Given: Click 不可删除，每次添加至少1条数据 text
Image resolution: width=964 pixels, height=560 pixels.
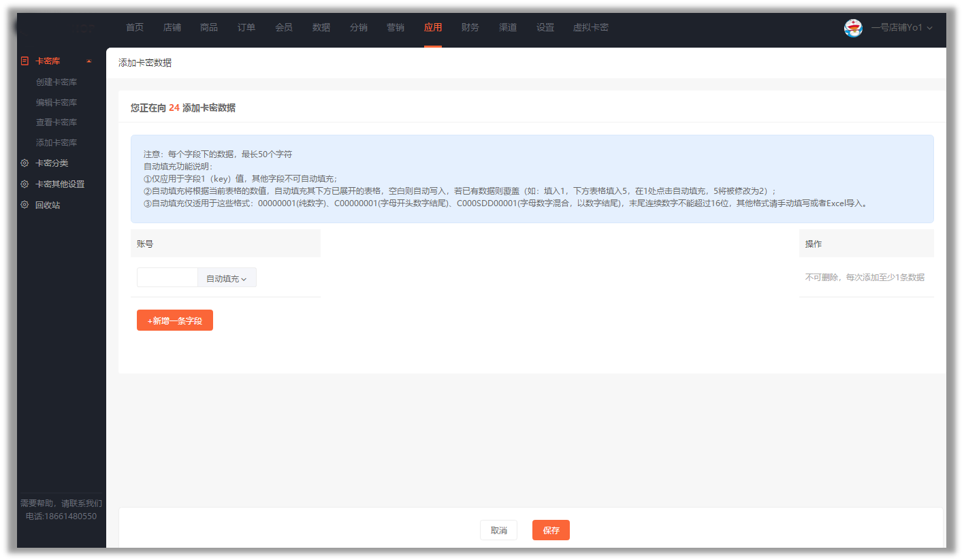Looking at the screenshot, I should click(865, 278).
